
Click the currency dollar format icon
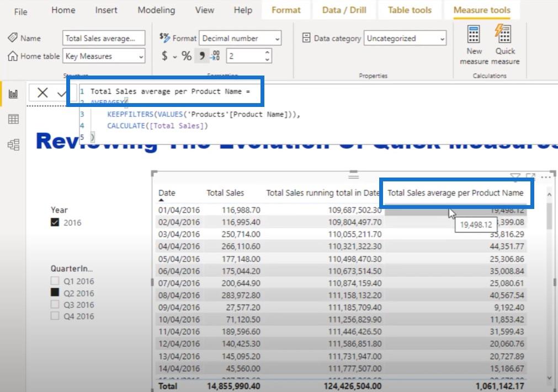click(164, 56)
